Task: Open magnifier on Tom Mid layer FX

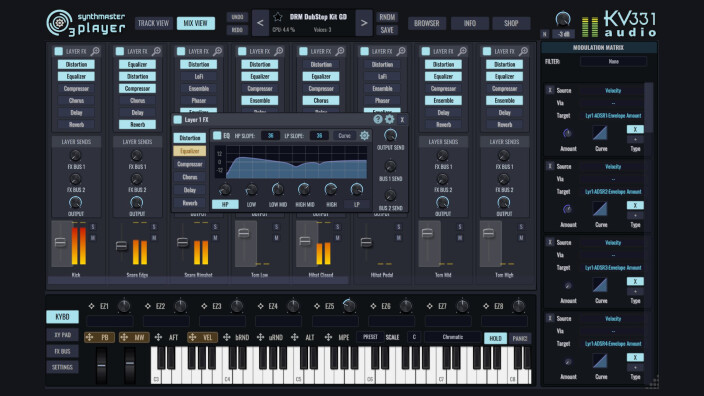Action: (462, 51)
